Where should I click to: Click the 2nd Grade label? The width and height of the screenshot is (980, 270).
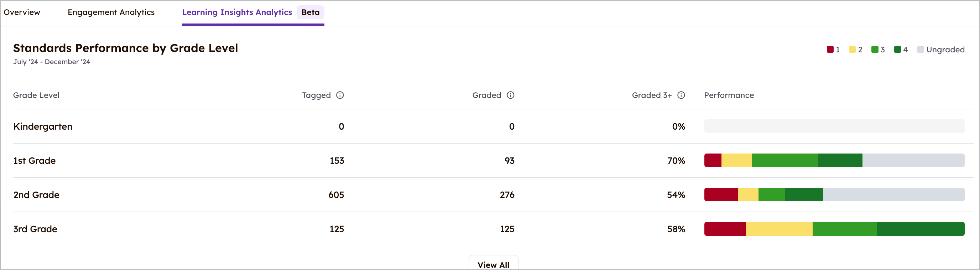[36, 195]
